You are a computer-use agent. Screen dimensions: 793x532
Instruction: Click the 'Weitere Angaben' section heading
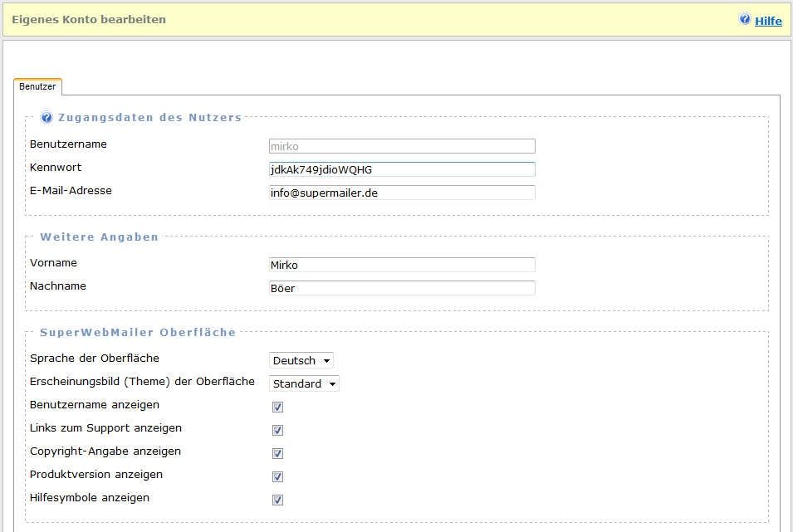click(99, 237)
